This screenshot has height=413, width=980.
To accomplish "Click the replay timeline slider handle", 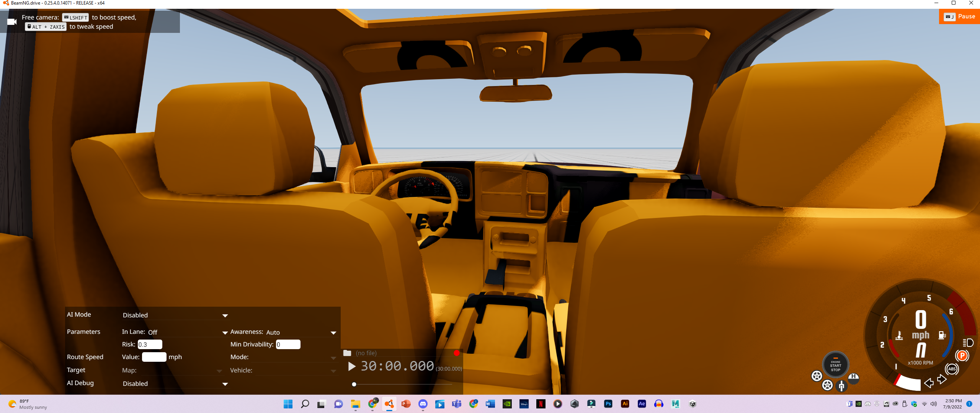I will click(354, 384).
